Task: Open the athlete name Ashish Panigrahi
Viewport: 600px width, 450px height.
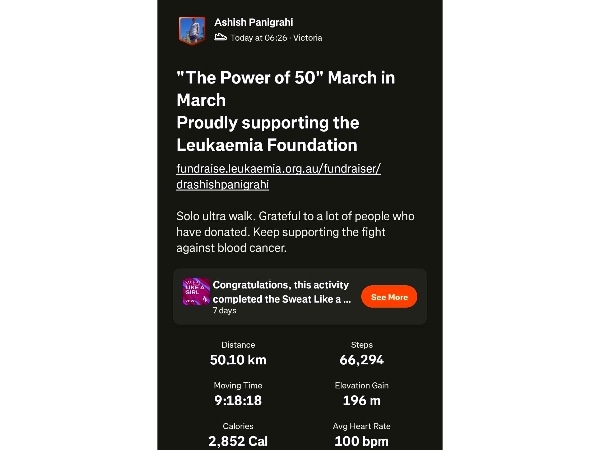Action: tap(255, 21)
